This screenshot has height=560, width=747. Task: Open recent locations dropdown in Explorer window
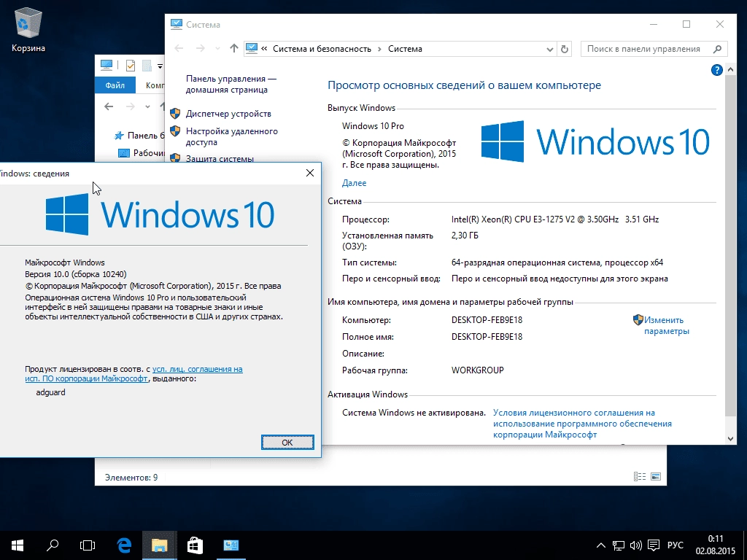tap(147, 106)
